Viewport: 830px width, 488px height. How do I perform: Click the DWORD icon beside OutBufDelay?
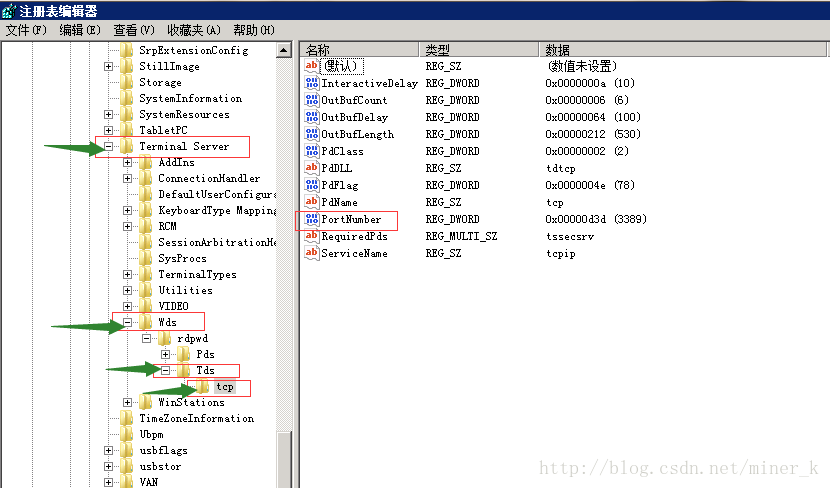(312, 117)
